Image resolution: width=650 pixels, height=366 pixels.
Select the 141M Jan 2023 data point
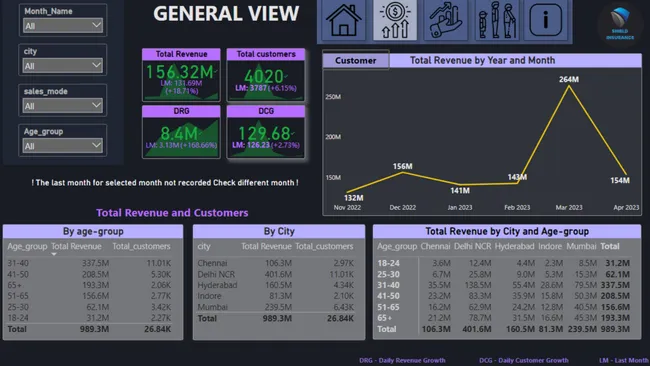point(460,184)
